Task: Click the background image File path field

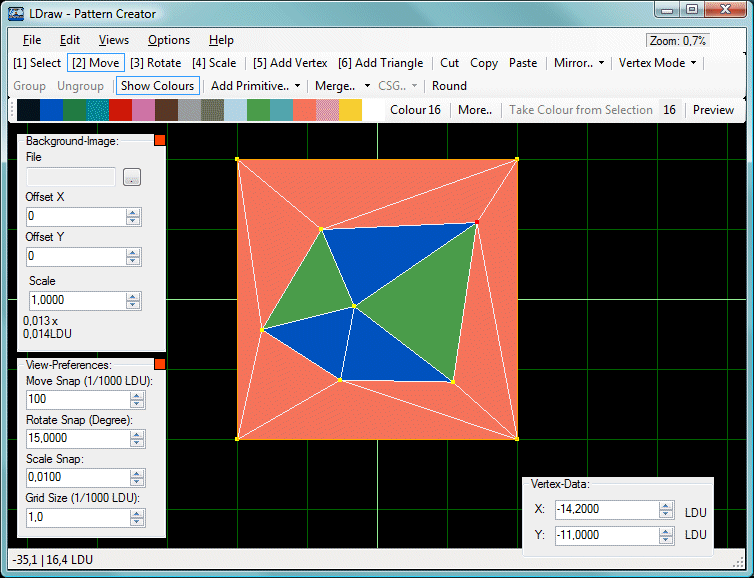Action: (x=71, y=177)
